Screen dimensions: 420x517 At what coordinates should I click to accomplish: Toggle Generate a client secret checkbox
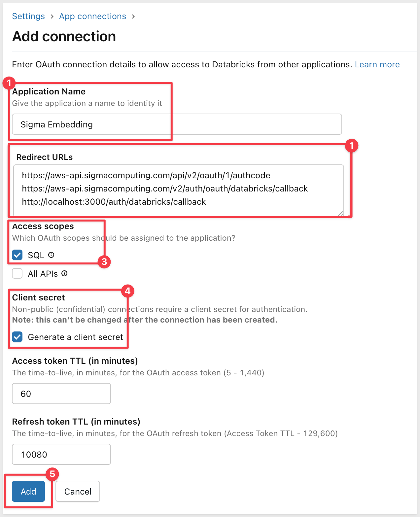[x=17, y=337]
